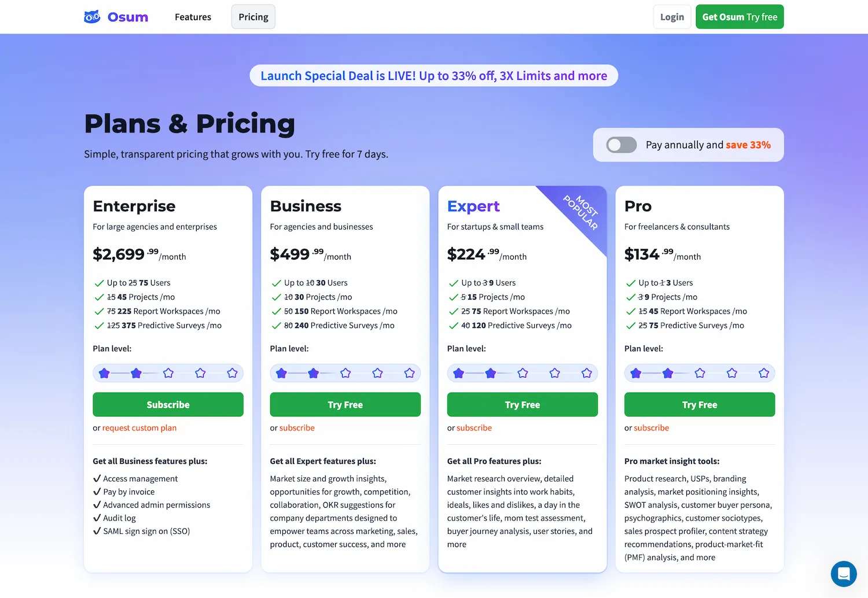Click the Login button

click(x=671, y=17)
